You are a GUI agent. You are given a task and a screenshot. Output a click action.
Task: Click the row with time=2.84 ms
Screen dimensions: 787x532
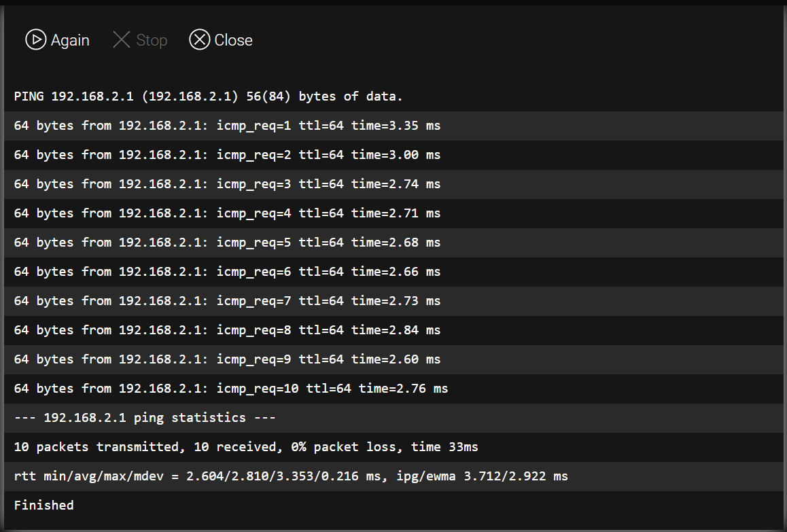[x=393, y=330]
